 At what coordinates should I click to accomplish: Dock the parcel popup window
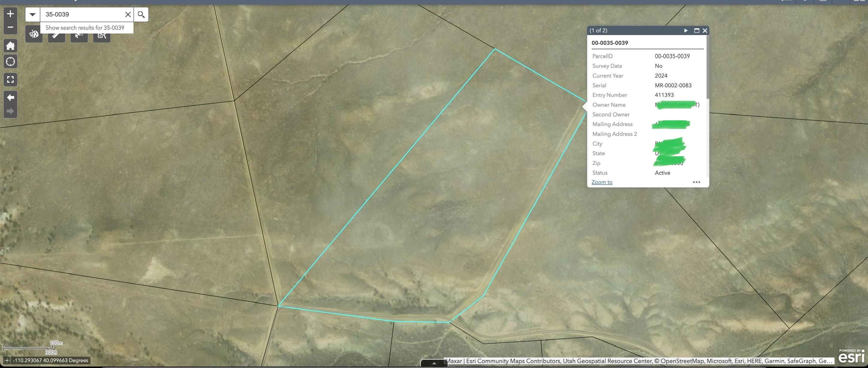point(696,30)
